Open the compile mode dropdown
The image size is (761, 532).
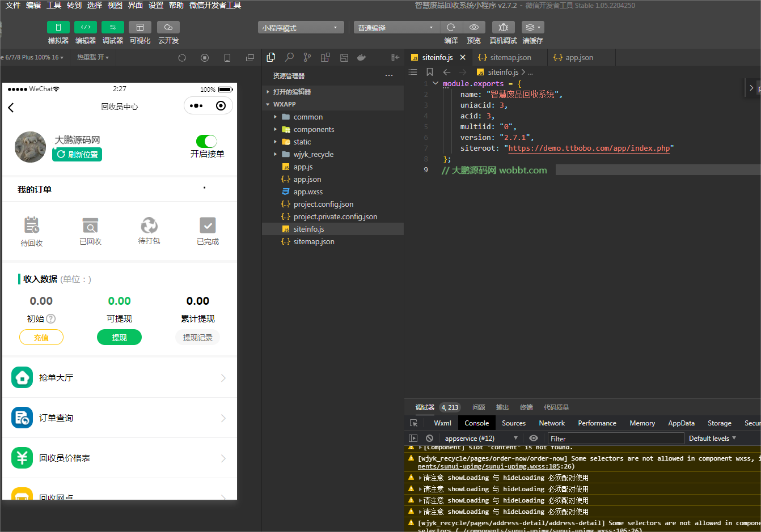(x=396, y=28)
